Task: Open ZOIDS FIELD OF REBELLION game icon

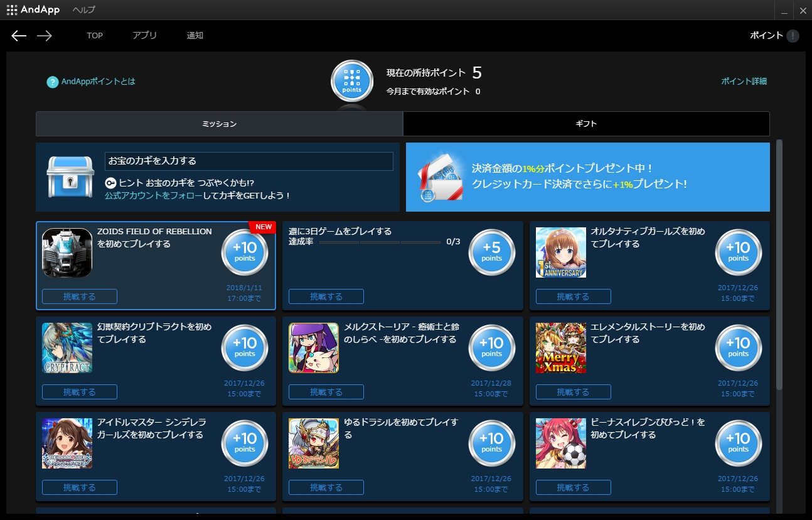Action: coord(67,252)
